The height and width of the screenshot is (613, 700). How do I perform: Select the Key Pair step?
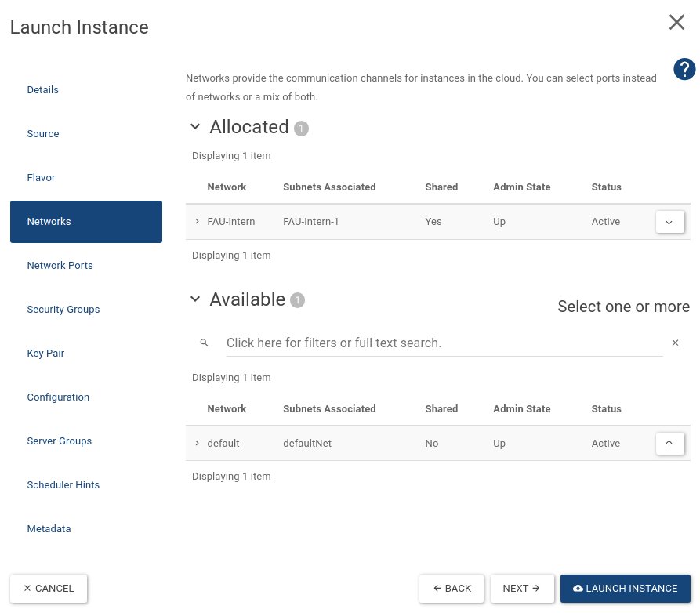[46, 354]
